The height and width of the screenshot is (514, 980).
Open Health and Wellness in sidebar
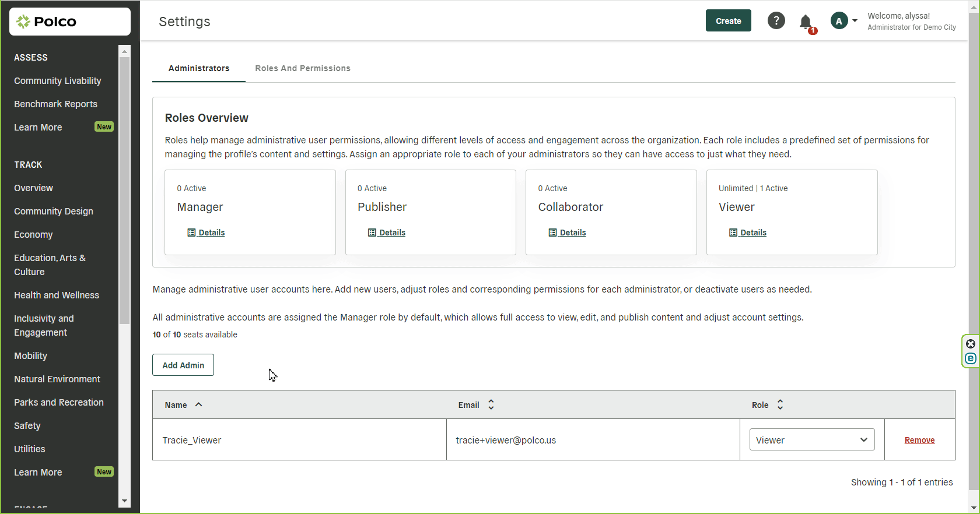pyautogui.click(x=57, y=295)
